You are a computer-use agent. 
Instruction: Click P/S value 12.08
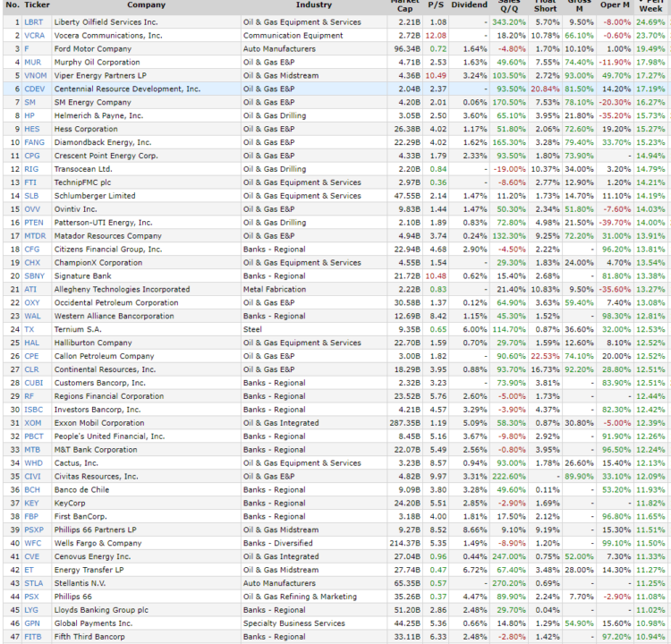click(x=436, y=36)
